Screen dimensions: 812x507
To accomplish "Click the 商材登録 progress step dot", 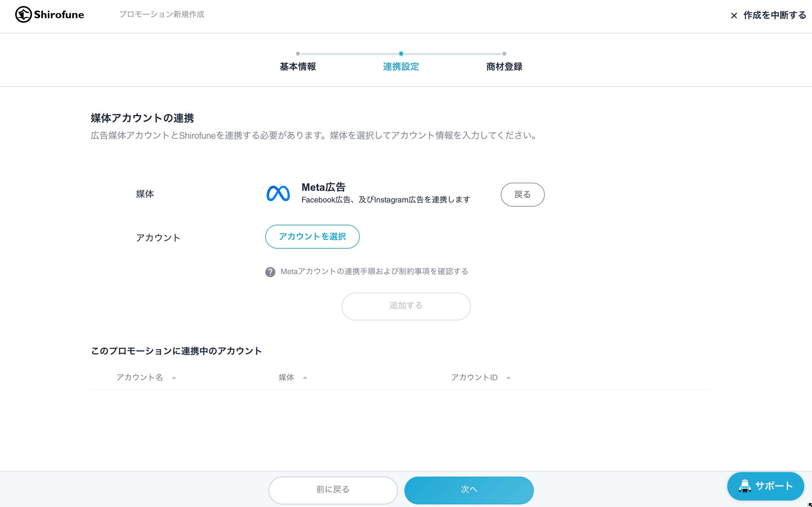I will (x=504, y=54).
